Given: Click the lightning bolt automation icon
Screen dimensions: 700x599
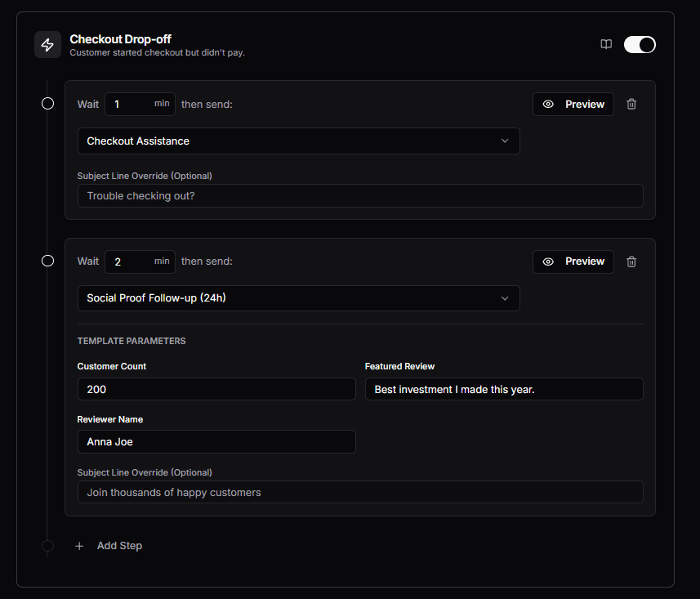Looking at the screenshot, I should pyautogui.click(x=47, y=45).
